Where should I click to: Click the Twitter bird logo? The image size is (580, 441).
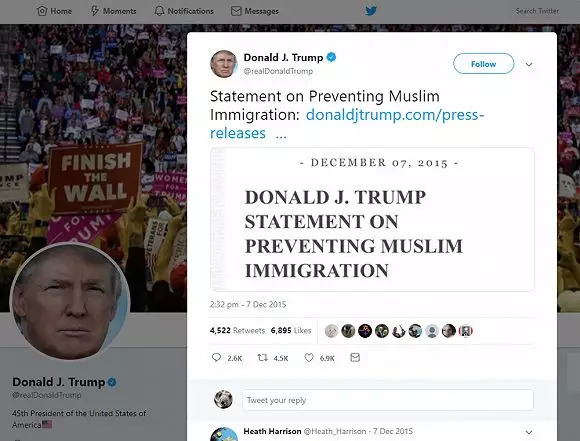pos(371,11)
